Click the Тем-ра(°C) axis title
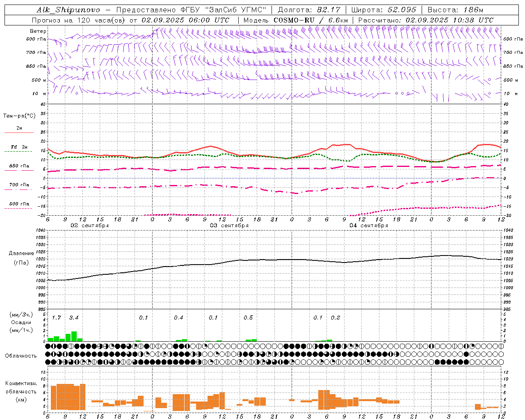This screenshot has height=420, width=525. [19, 116]
